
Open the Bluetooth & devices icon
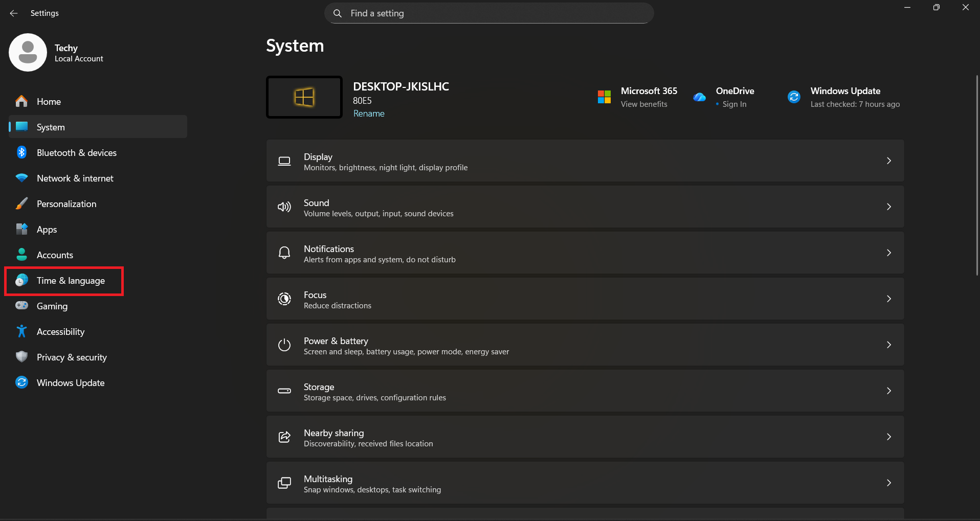click(x=21, y=152)
